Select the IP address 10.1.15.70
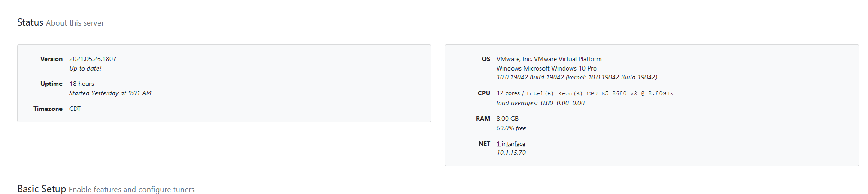868x194 pixels. (x=511, y=153)
